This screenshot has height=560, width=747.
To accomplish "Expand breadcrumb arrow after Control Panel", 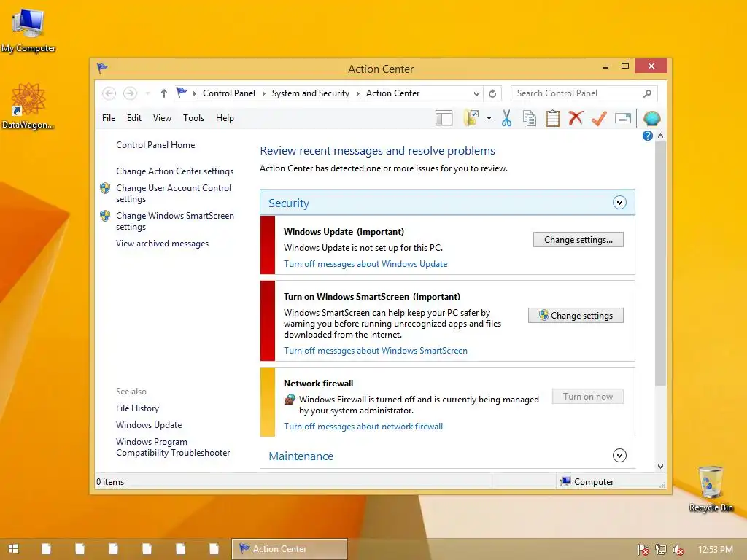I will coord(263,93).
